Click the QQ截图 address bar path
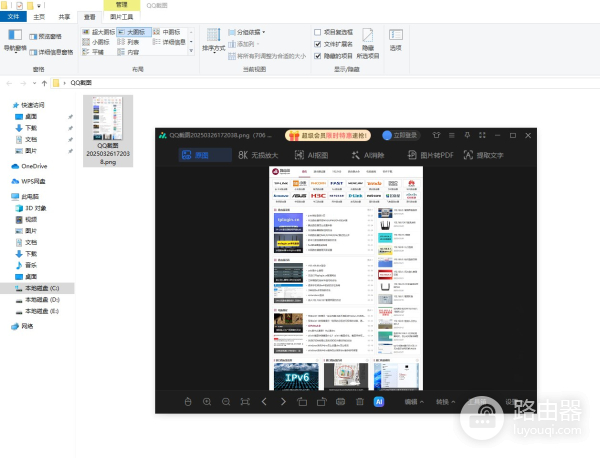This screenshot has width=600, height=458. point(81,83)
